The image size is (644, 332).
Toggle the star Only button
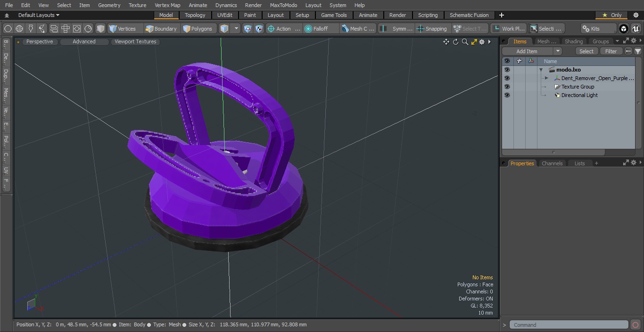(x=611, y=15)
